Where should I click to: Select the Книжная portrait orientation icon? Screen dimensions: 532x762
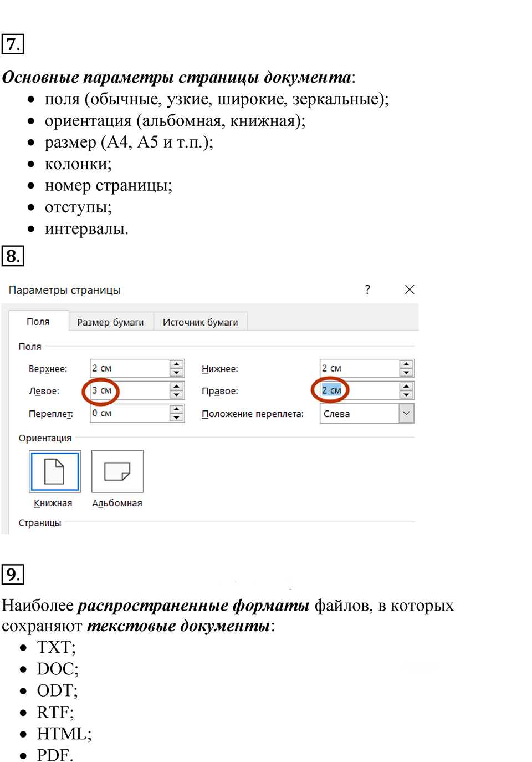tap(55, 471)
